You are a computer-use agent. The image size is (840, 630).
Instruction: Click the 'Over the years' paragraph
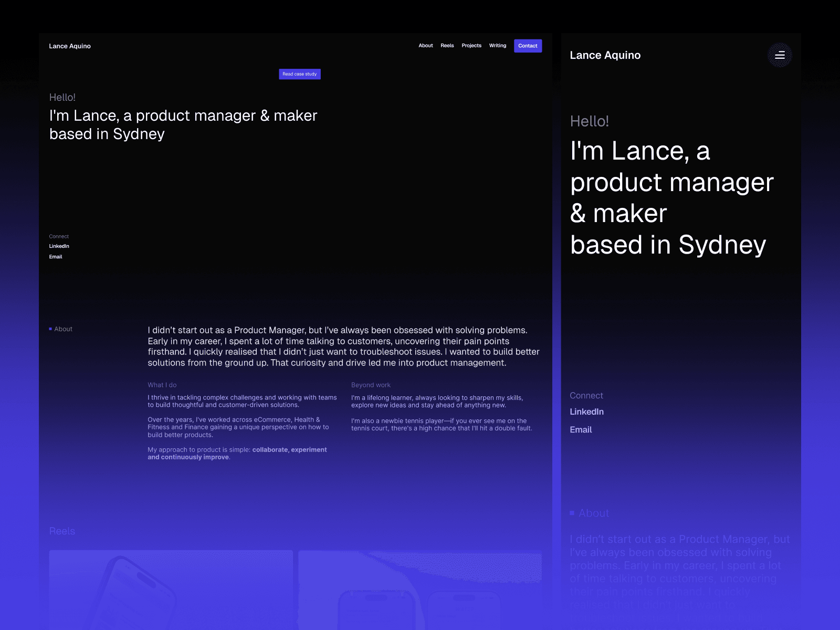tap(238, 427)
